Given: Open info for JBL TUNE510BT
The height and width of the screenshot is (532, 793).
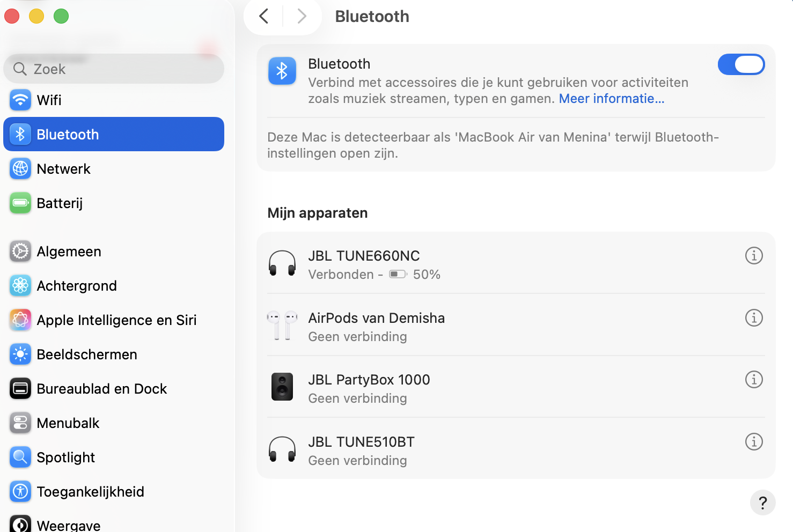Looking at the screenshot, I should pyautogui.click(x=754, y=441).
